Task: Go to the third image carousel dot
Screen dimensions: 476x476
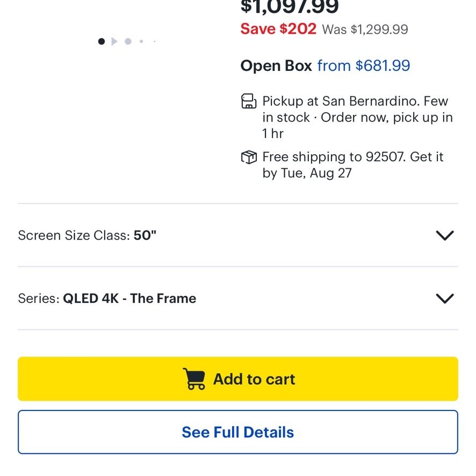Action: tap(128, 41)
